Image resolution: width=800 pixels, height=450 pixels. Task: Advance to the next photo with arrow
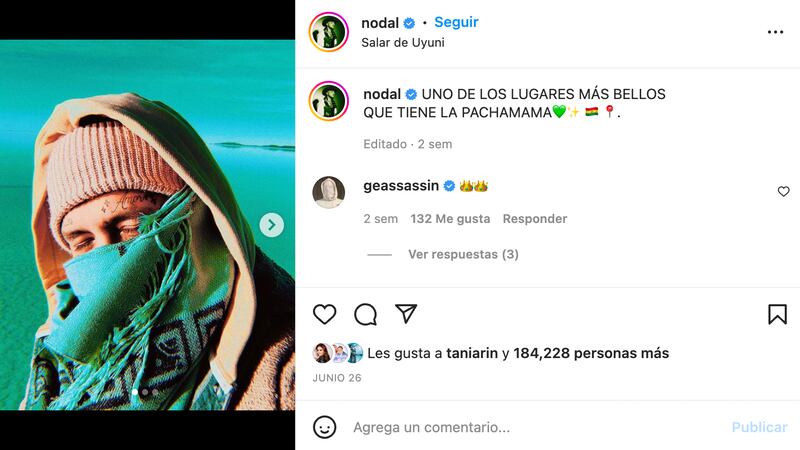(x=271, y=224)
